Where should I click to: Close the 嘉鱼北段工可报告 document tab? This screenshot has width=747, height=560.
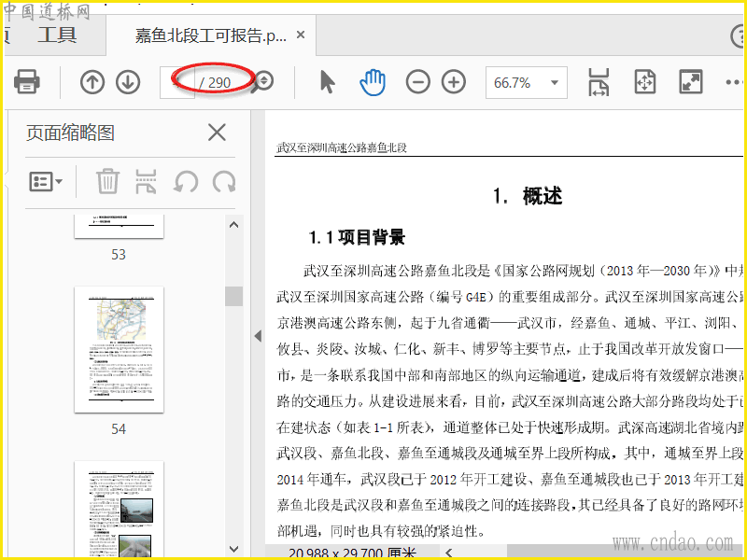(x=301, y=35)
